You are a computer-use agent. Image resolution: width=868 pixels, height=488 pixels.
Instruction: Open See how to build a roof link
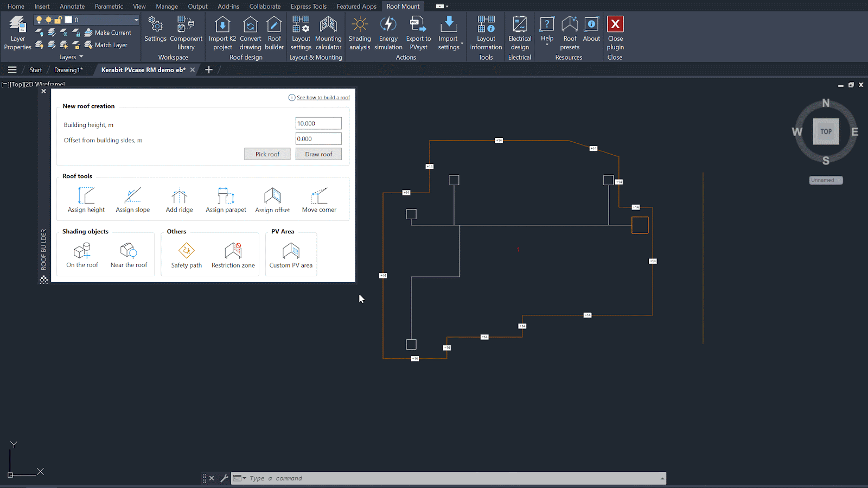[323, 98]
